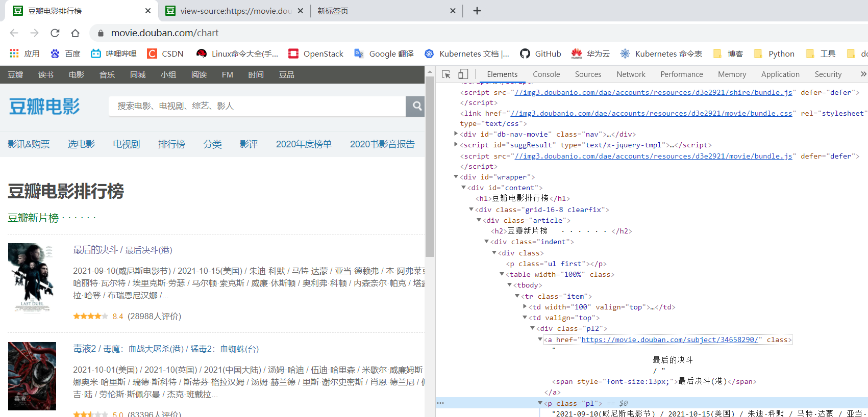This screenshot has width=868, height=417.
Task: Focus the movie search input field
Action: point(257,106)
